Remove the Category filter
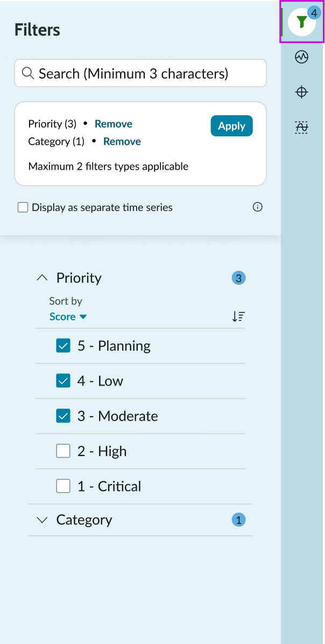The image size is (325, 644). coord(122,141)
